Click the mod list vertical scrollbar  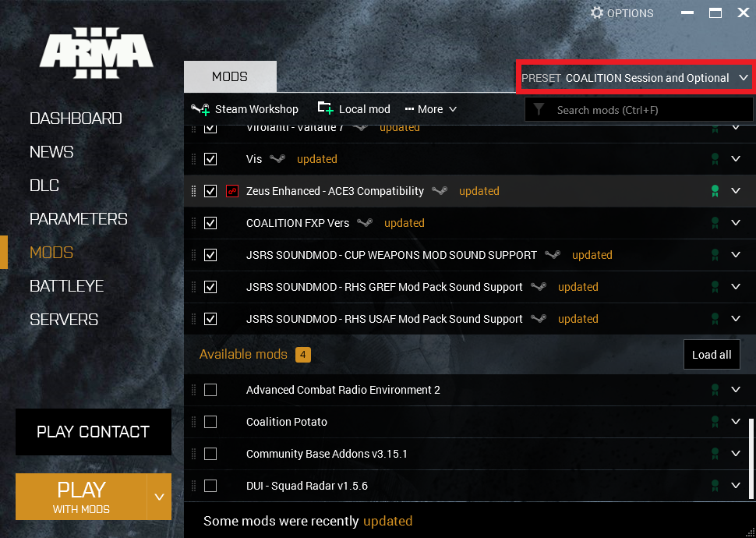(751, 460)
